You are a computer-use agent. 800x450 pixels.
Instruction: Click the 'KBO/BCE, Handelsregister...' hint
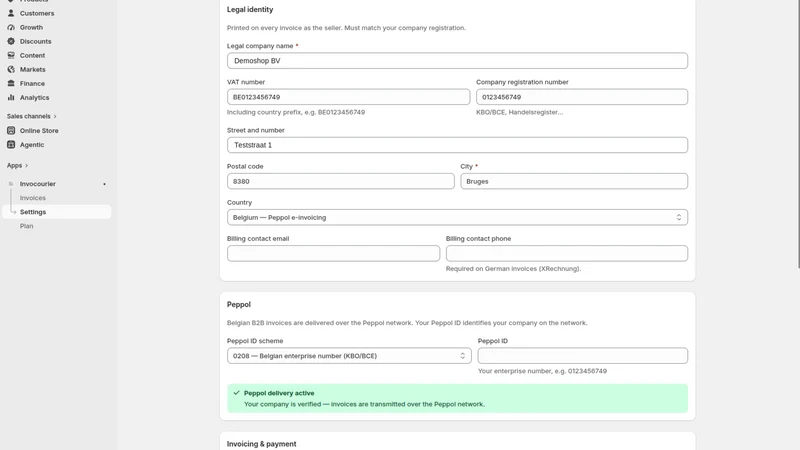coord(519,112)
